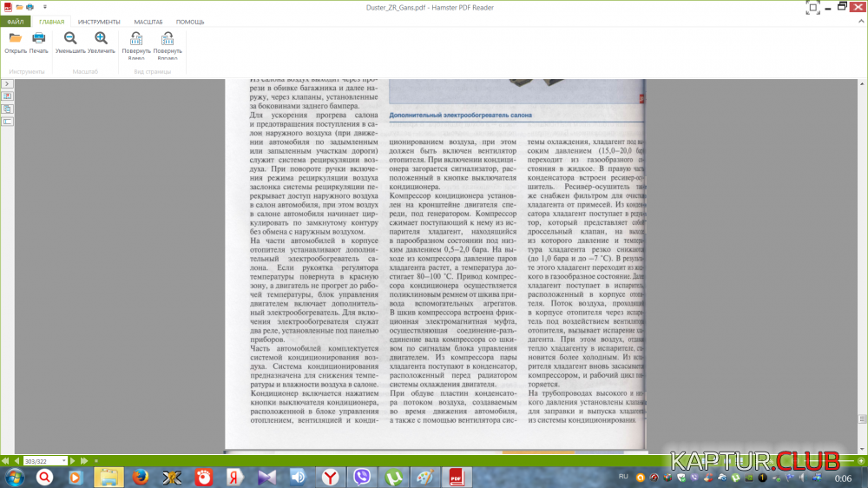868x488 pixels.
Task: Open the ФАЙЛ menu tab
Action: tap(15, 21)
